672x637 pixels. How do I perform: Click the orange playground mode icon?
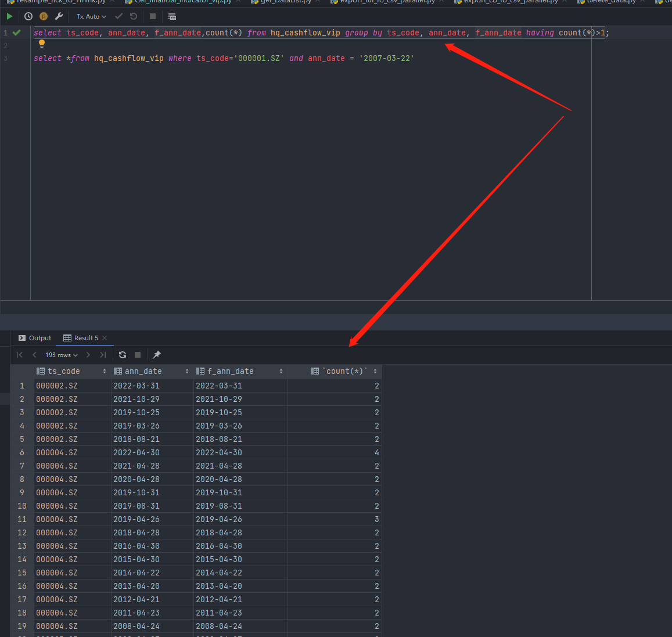pos(43,16)
